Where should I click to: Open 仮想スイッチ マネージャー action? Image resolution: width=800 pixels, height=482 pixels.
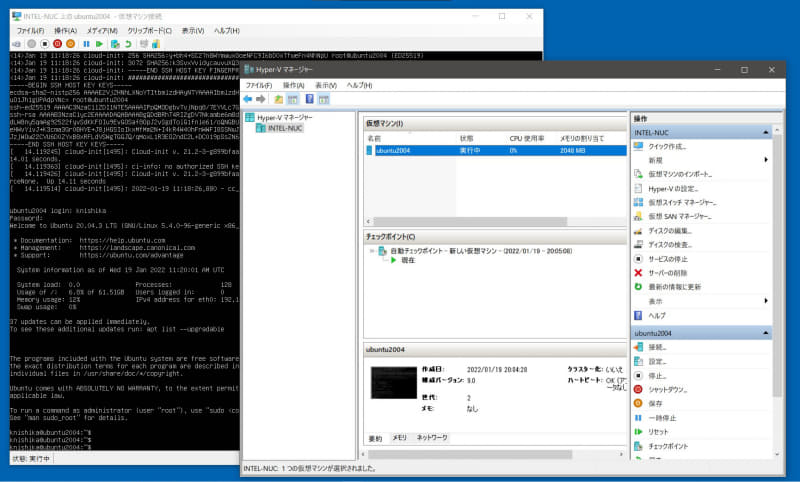pos(682,202)
